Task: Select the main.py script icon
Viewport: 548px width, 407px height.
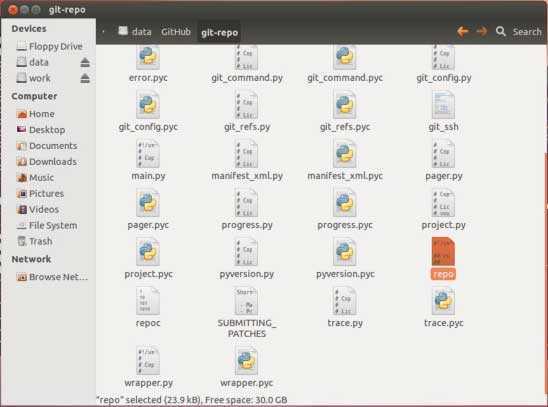Action: coord(148,154)
